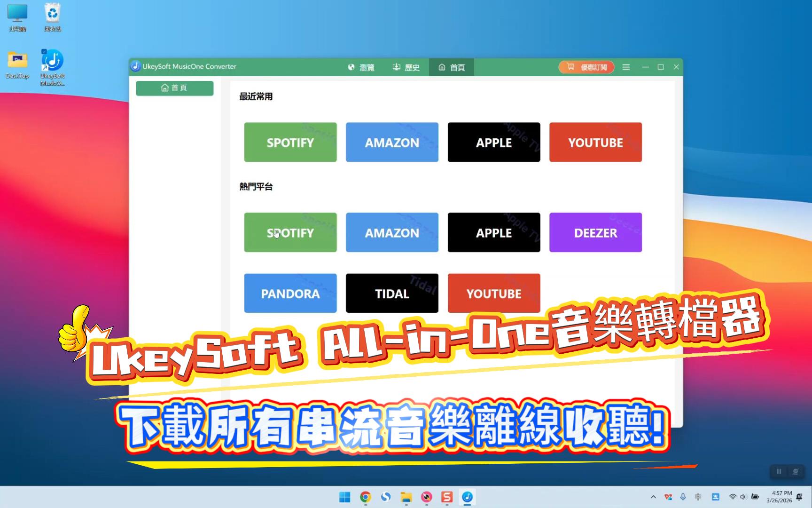Open AMAZON under 最近常用
This screenshot has width=812, height=508.
(x=392, y=143)
